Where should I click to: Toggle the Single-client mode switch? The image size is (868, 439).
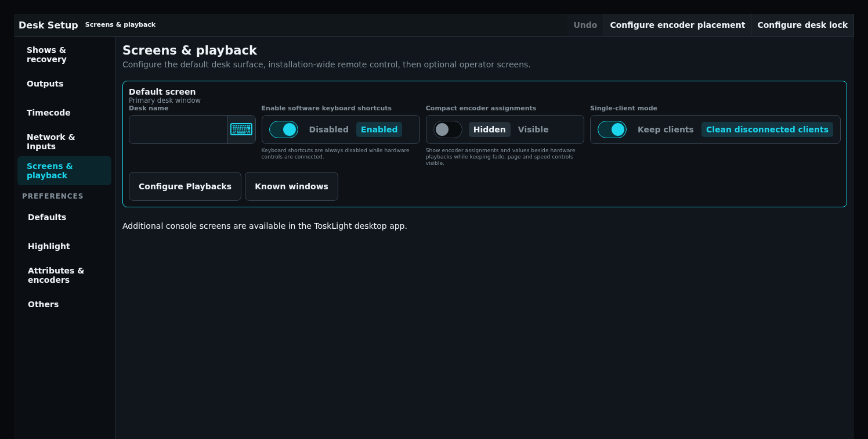click(x=612, y=129)
